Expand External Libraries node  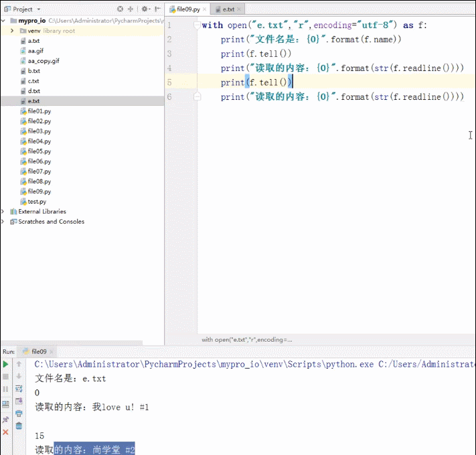click(3, 212)
